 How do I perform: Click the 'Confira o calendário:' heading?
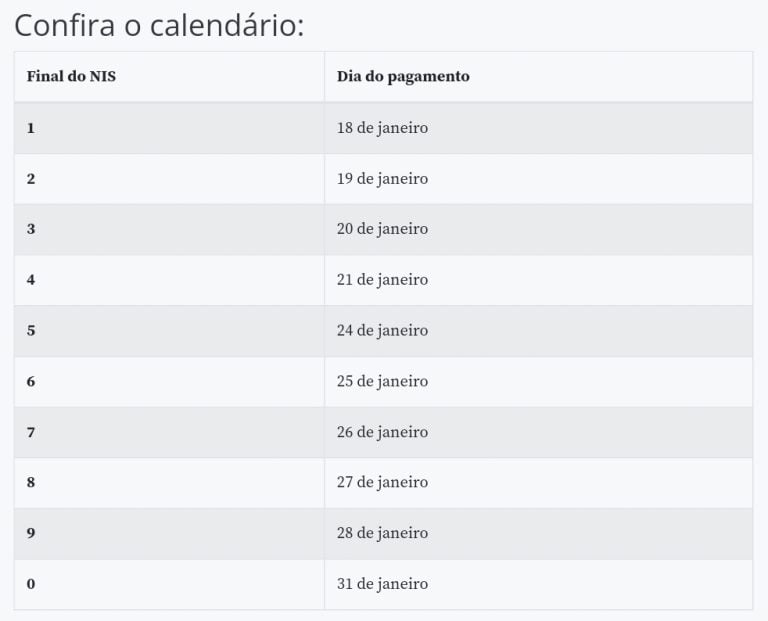159,25
